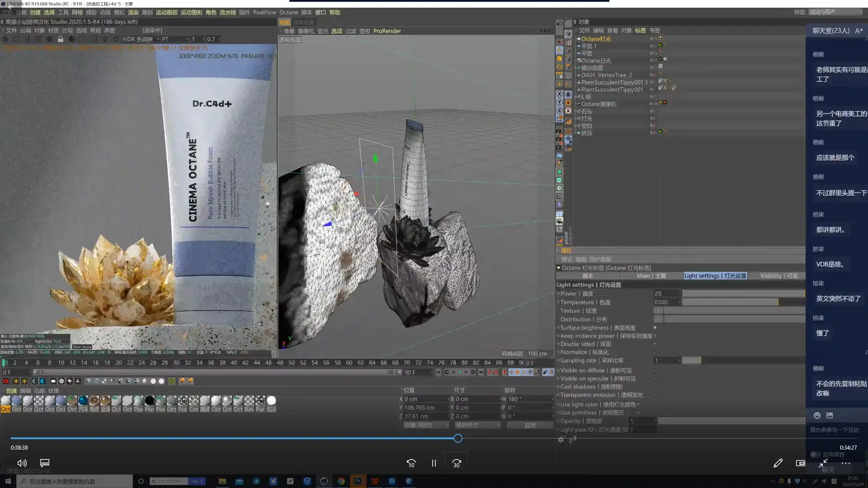The image size is (868, 488).
Task: Switch to the Visibility tab
Action: point(778,276)
